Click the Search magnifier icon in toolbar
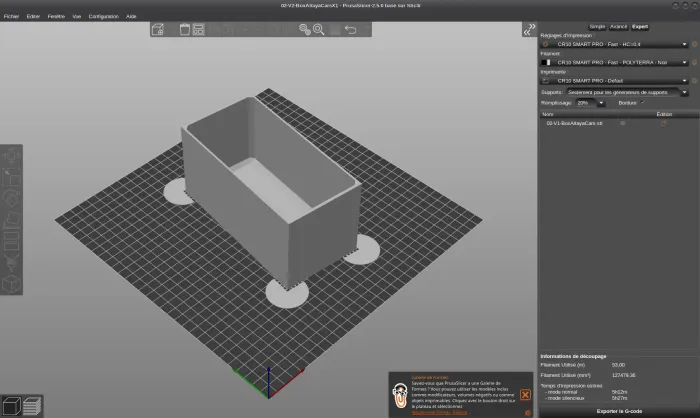 (319, 29)
